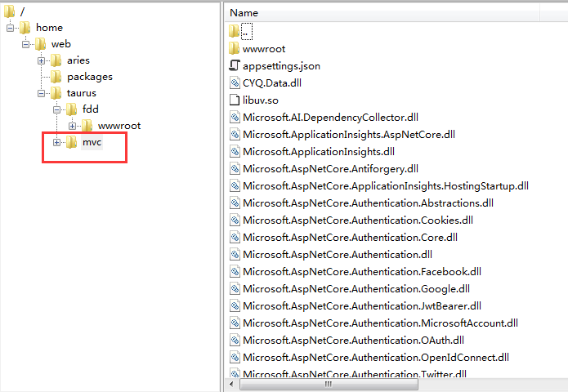Select Microsoft.AspNetCore.Authentication.Google.dll name
This screenshot has height=392, width=568.
point(356,289)
